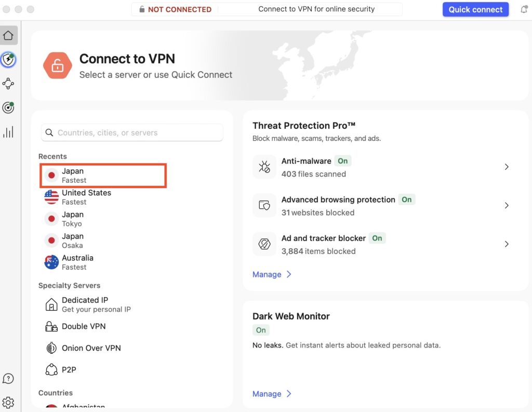Click the lock icon beside NOT CONNECTED
Image resolution: width=532 pixels, height=412 pixels.
(142, 9)
